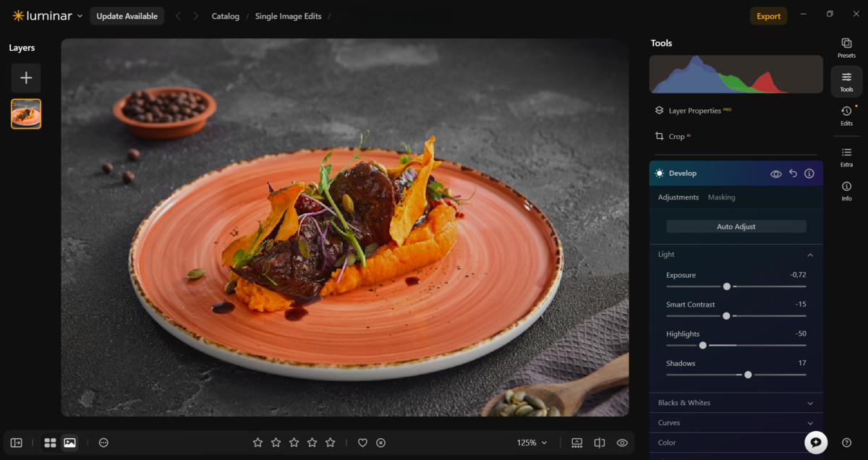Switch to the Adjustments tab
This screenshot has width=868, height=460.
coord(678,197)
